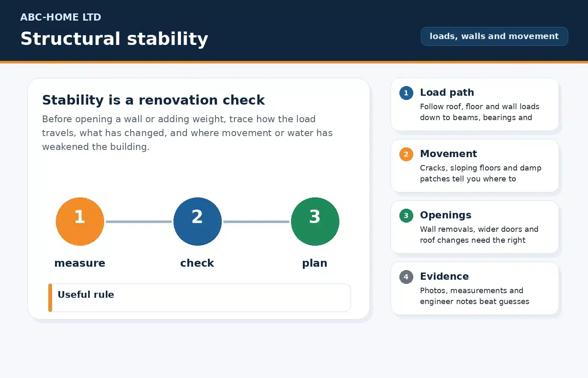Open the Openings card heading
Viewport: 588px width, 378px height.
click(446, 215)
